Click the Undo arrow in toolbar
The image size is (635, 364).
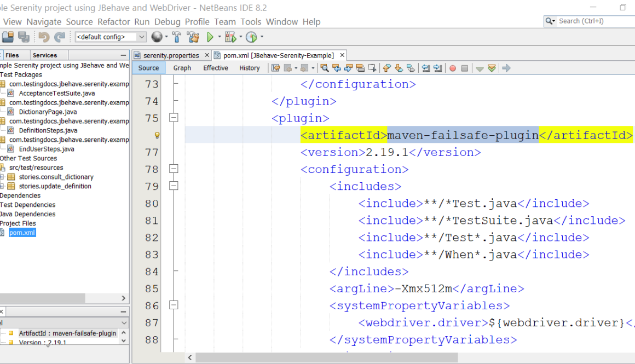click(x=44, y=37)
